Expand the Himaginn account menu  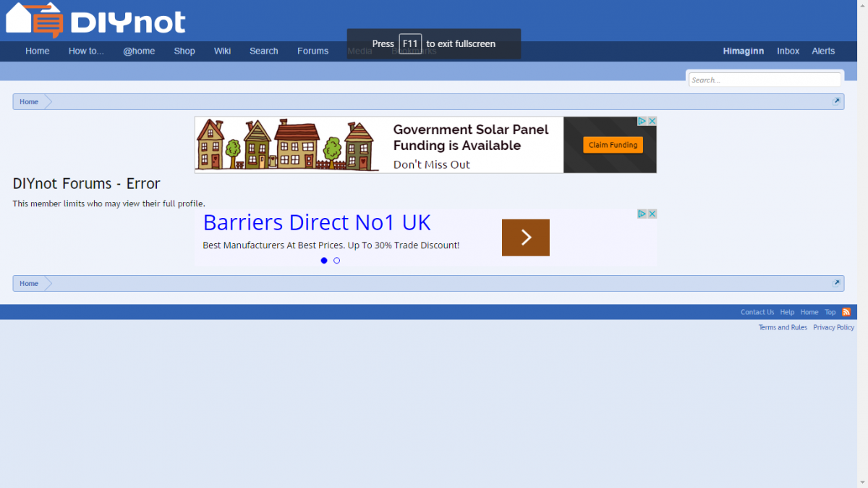(x=743, y=51)
